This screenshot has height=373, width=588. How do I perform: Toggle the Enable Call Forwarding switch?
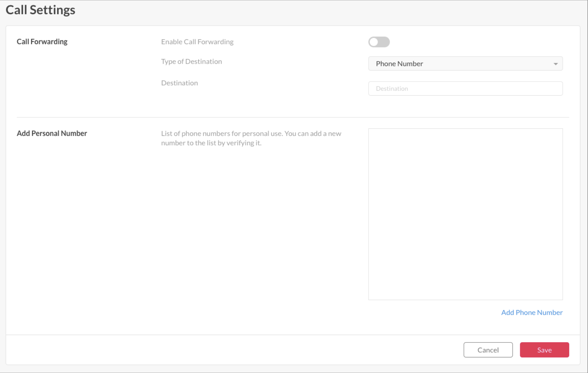(379, 42)
